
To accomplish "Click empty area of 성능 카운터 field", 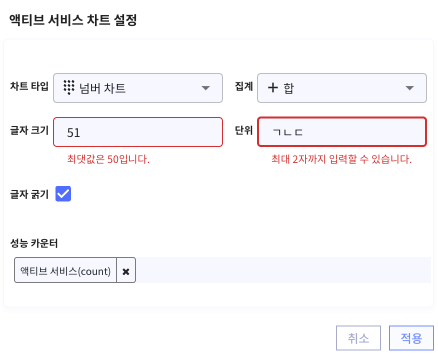I will pyautogui.click(x=283, y=270).
